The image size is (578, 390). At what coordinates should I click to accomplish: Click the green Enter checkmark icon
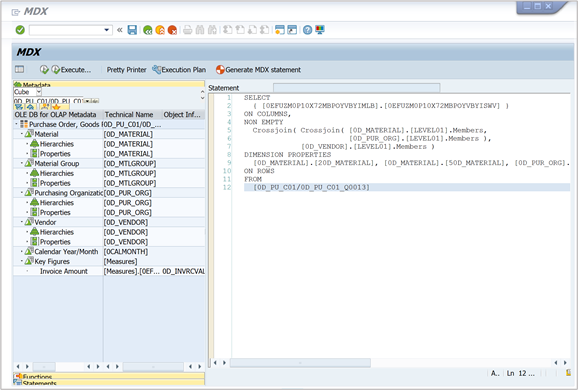[x=20, y=30]
